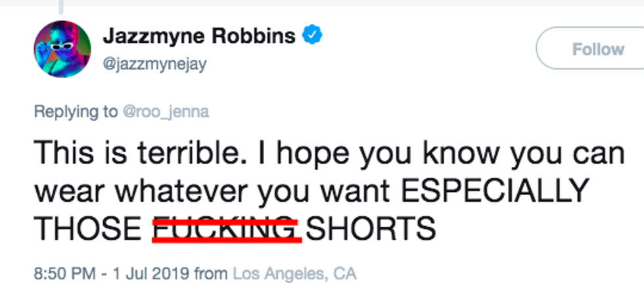Click the word THOSE in the tweet

(x=87, y=228)
